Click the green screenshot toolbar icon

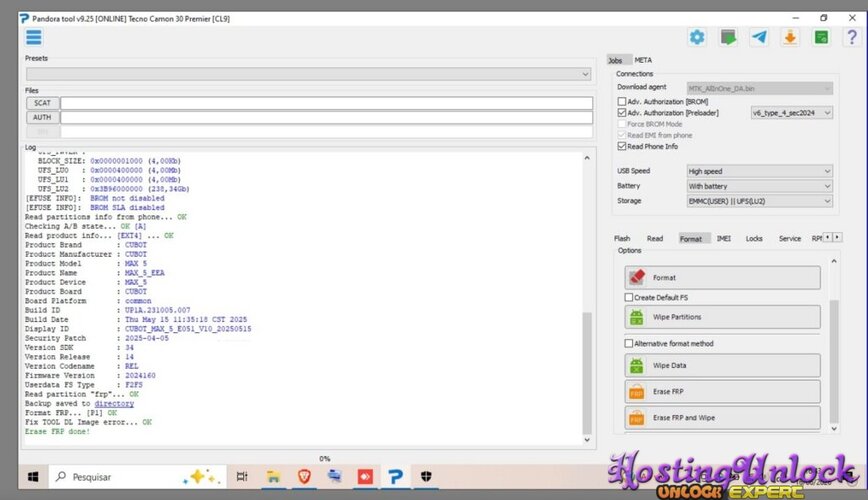point(821,37)
